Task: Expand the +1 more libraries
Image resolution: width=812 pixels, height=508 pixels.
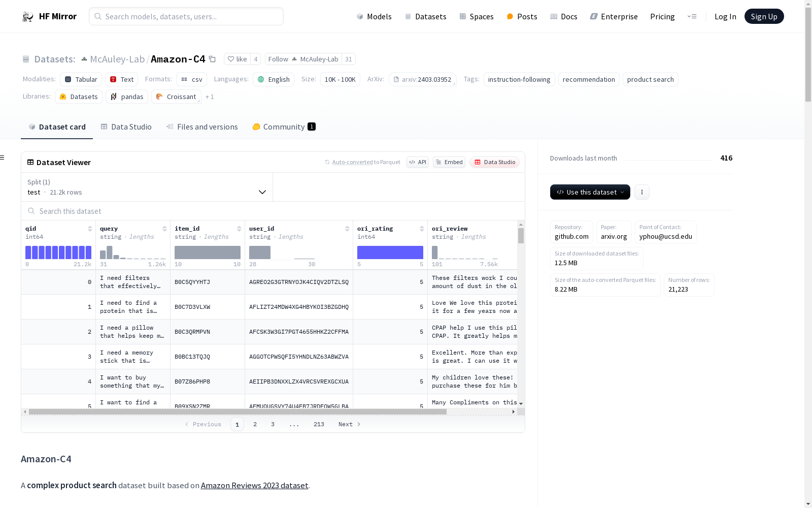Action: point(210,97)
